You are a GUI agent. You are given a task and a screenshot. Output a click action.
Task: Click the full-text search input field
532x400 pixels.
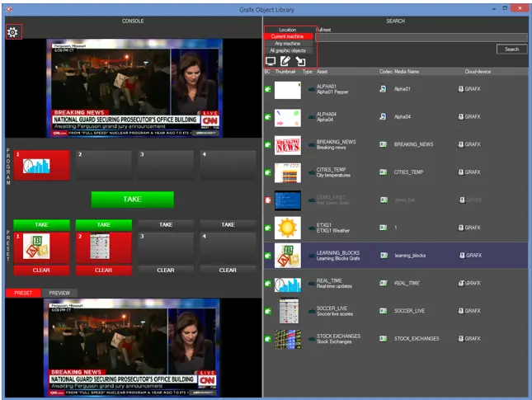[421, 37]
